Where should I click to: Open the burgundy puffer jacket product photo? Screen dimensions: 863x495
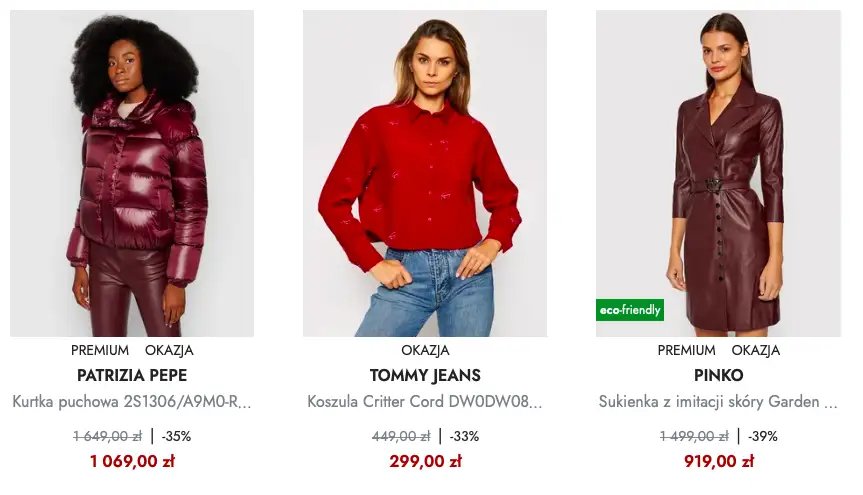point(132,173)
